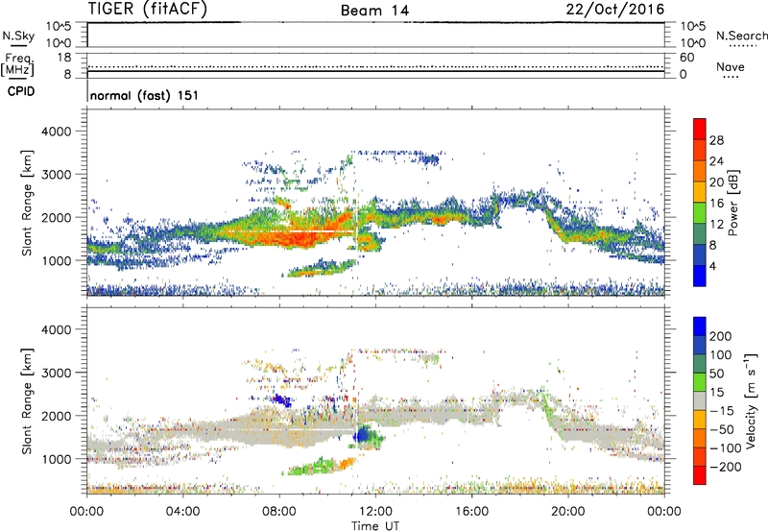This screenshot has width=768, height=532.
Task: Click the 28 dB colorbar tick label
Action: coord(716,140)
